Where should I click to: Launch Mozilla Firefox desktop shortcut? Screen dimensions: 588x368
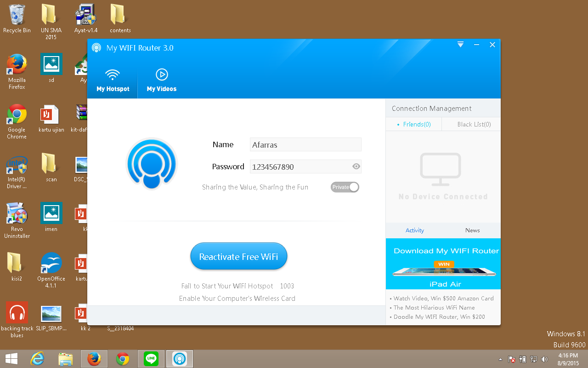17,72
